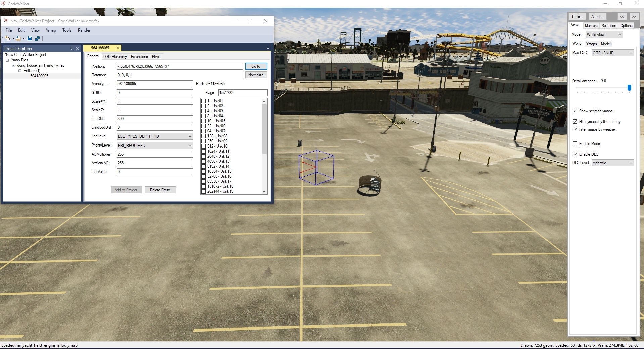Switch to the Ymaps sub-tab
The width and height of the screenshot is (644, 349).
point(591,44)
